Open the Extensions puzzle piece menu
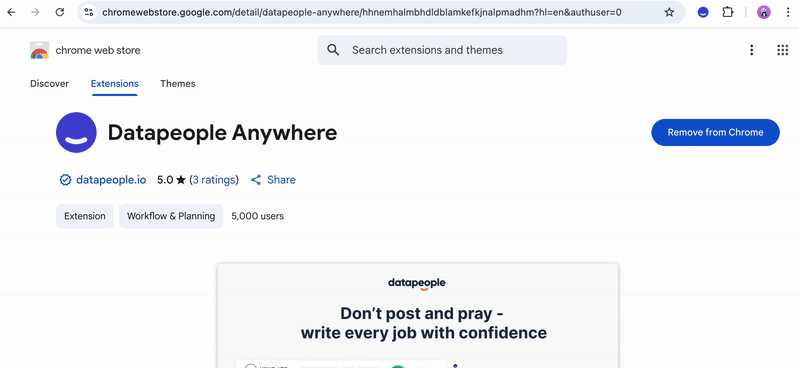799x368 pixels. pos(728,12)
